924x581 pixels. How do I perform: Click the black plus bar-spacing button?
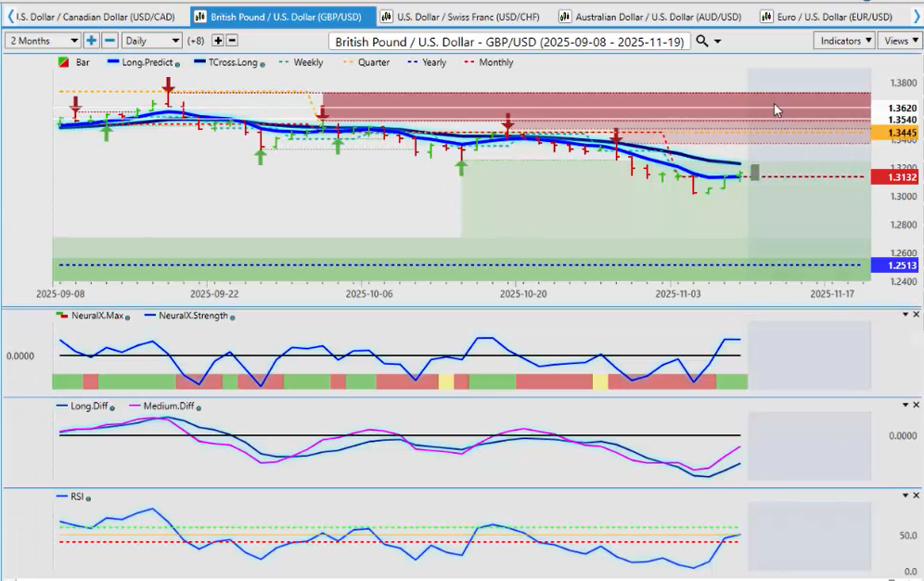point(217,41)
